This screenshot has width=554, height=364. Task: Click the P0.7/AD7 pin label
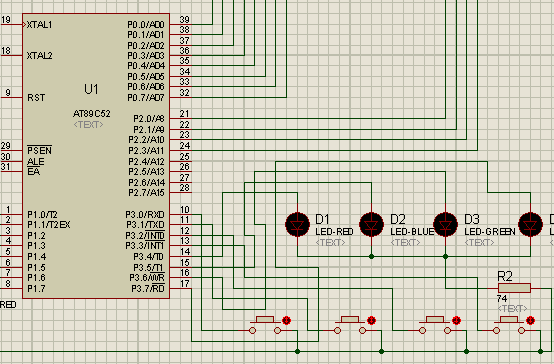pos(146,98)
